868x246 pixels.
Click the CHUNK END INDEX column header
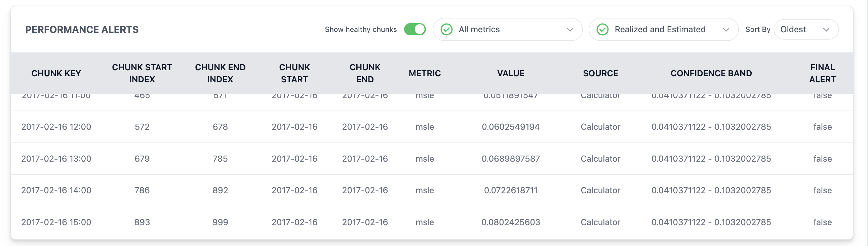[220, 73]
